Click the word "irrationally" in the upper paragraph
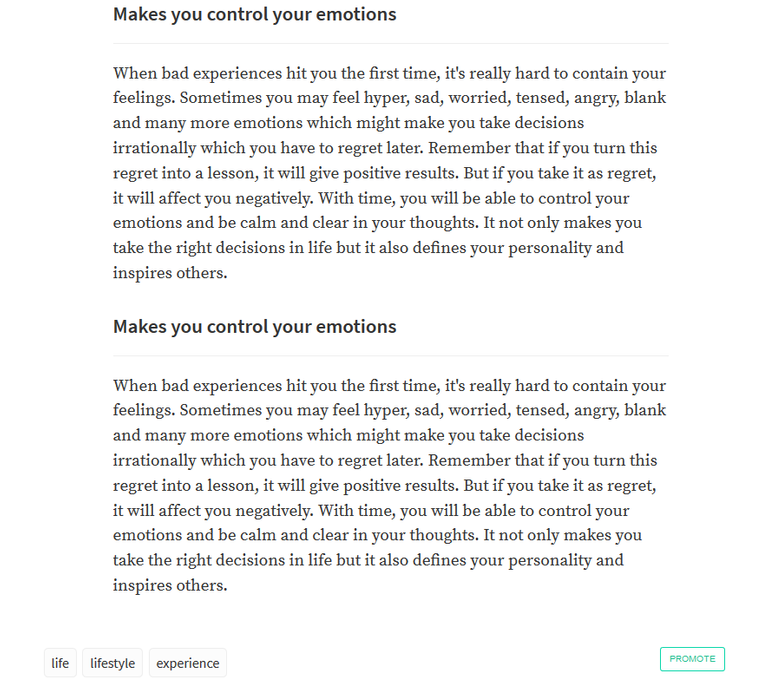This screenshot has width=768, height=681. 154,148
